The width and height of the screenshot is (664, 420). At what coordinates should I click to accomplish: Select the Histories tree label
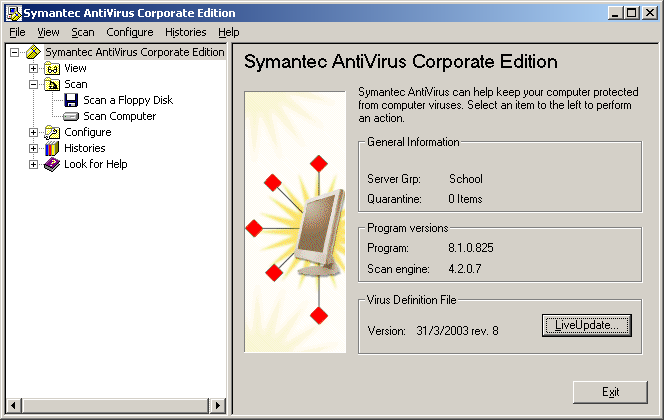coord(85,149)
